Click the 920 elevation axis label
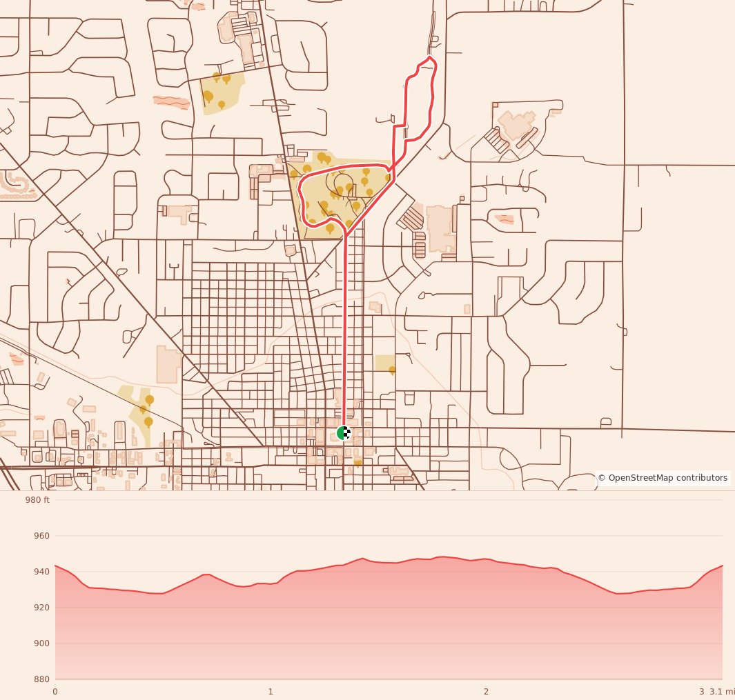The width and height of the screenshot is (735, 700). tap(41, 607)
